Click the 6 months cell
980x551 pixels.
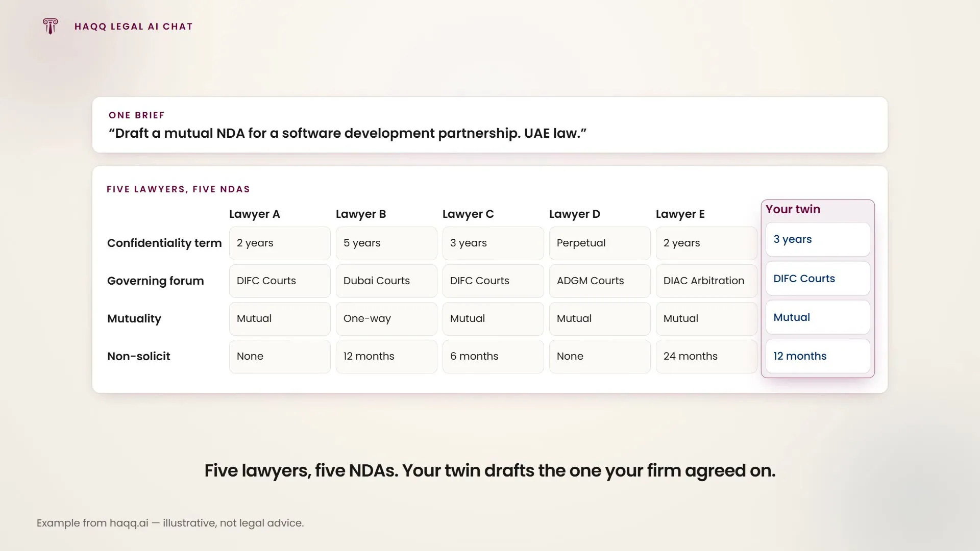[x=493, y=357]
